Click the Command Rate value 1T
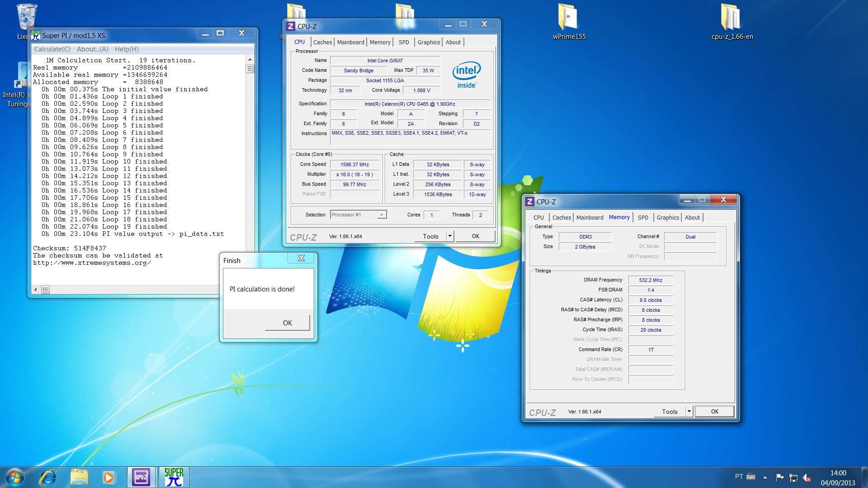The width and height of the screenshot is (868, 488). click(651, 350)
